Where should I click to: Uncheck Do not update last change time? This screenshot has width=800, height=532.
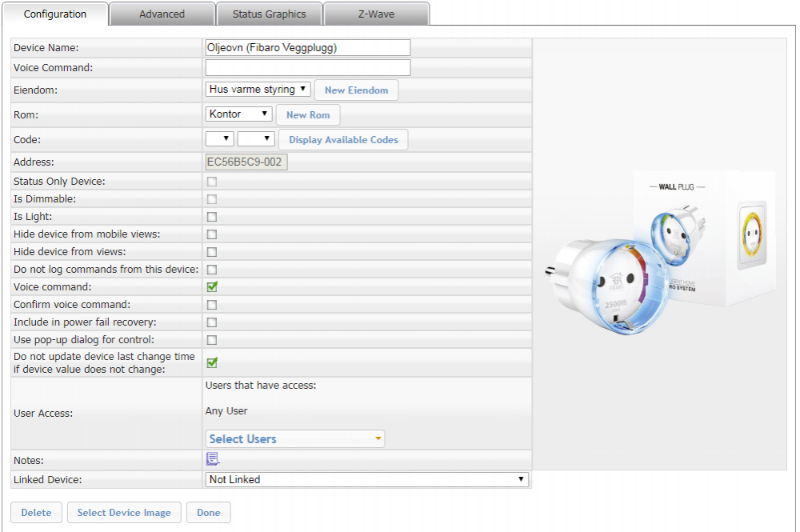tap(212, 362)
